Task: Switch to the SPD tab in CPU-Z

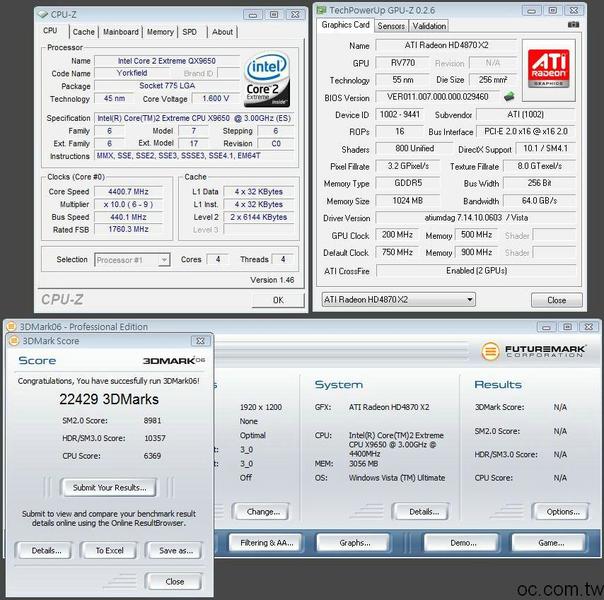Action: [x=190, y=32]
